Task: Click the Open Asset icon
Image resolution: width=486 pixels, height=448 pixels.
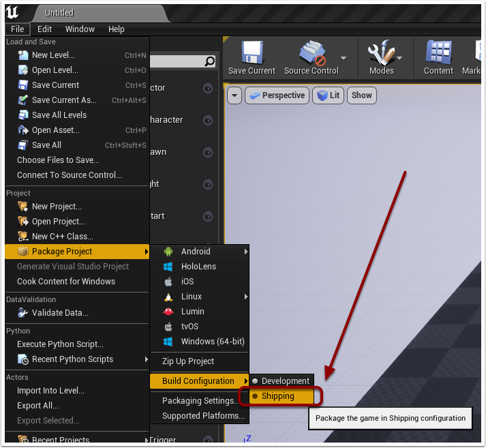Action: pyautogui.click(x=23, y=130)
